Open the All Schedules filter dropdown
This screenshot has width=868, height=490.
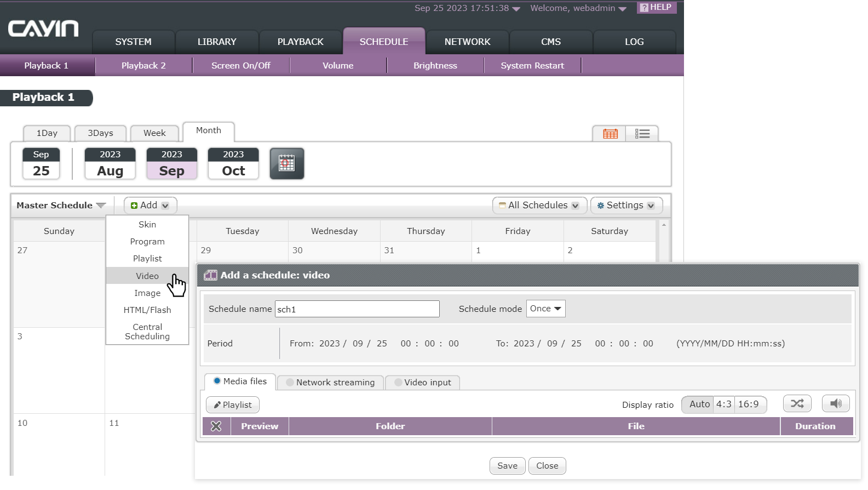539,205
